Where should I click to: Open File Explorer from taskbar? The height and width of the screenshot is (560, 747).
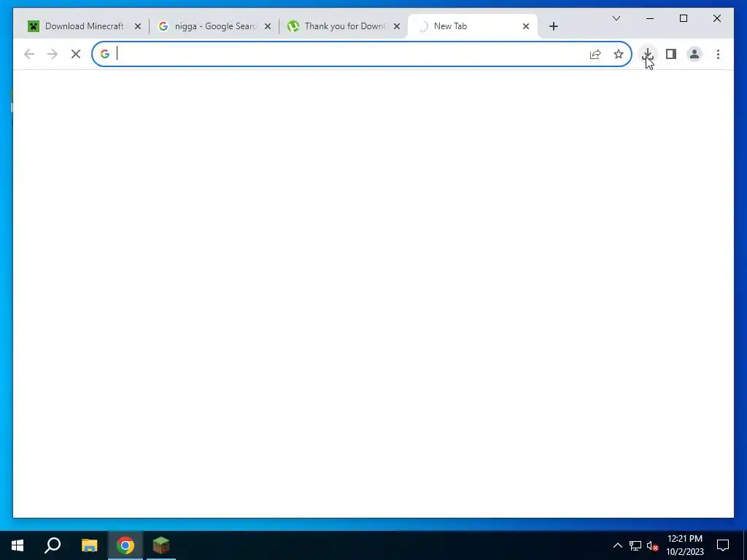point(89,545)
